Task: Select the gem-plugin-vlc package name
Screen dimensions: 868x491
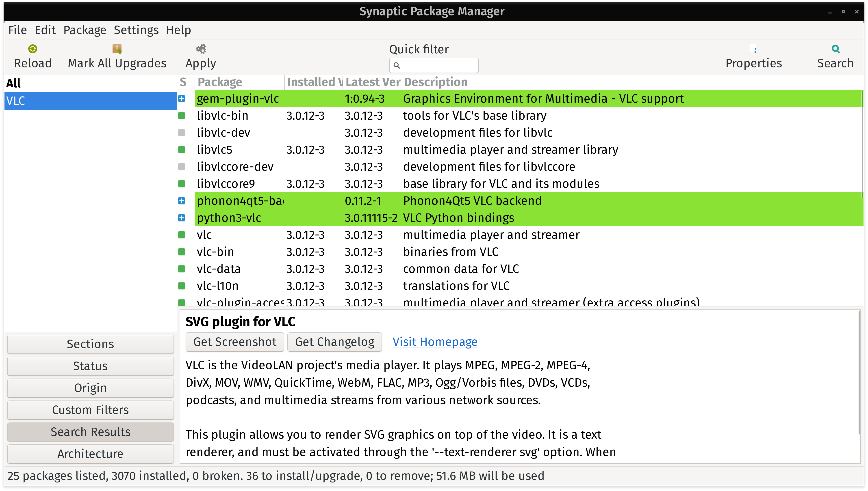Action: tap(238, 99)
